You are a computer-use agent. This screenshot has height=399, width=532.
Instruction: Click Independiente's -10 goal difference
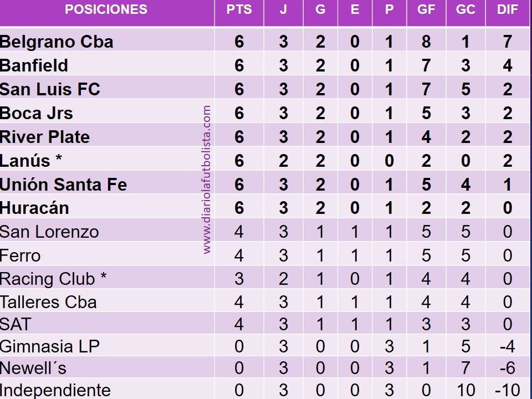pos(507,391)
